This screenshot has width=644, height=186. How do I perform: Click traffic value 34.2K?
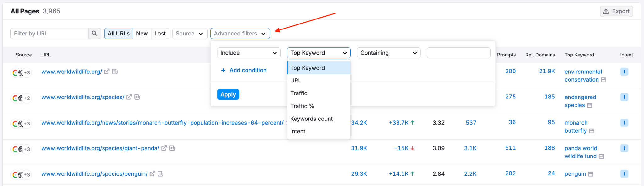coord(359,123)
